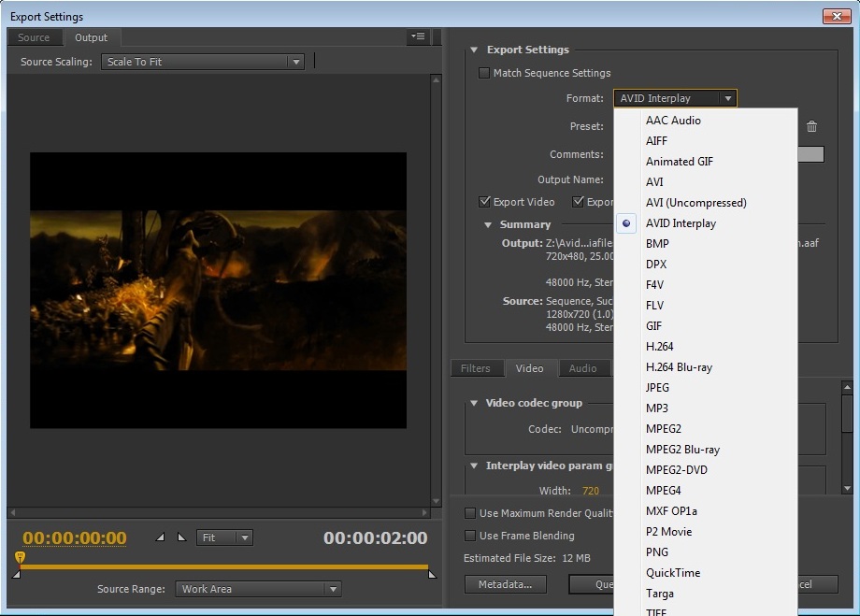
Task: Click the Metadata... button
Action: [x=505, y=585]
